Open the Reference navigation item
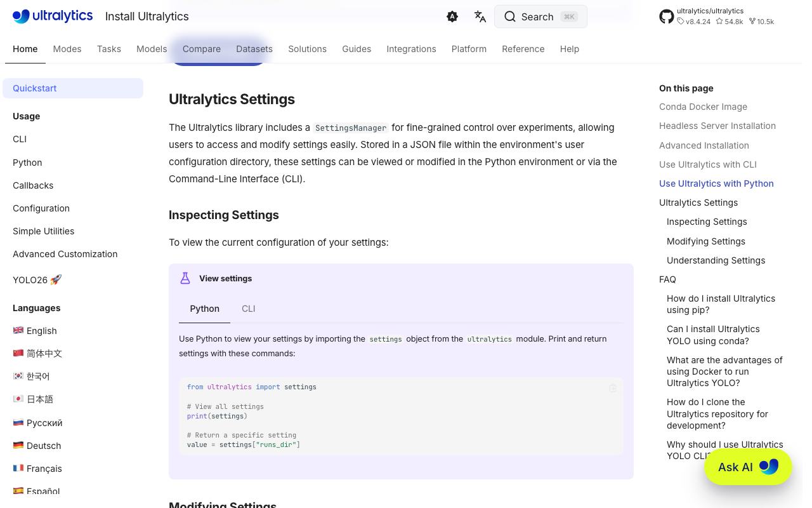Image resolution: width=812 pixels, height=508 pixels. click(x=523, y=49)
